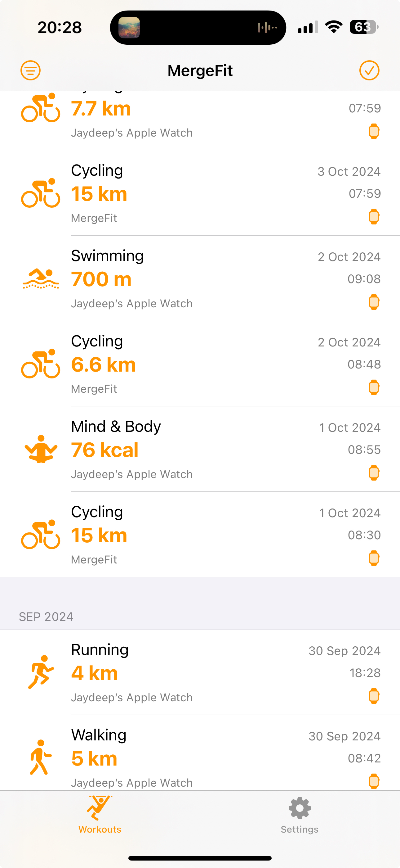Tap the Dynamic Island now playing thumbnail

coord(129,28)
